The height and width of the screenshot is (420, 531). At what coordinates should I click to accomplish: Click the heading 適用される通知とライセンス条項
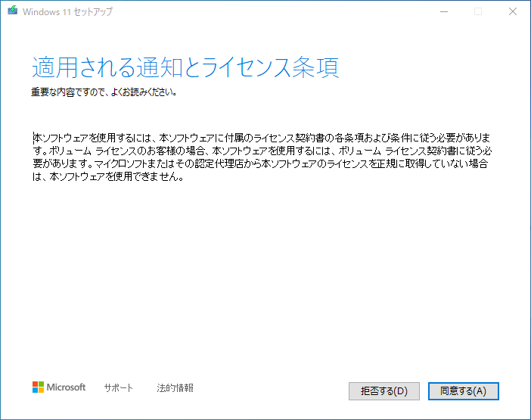[x=185, y=67]
